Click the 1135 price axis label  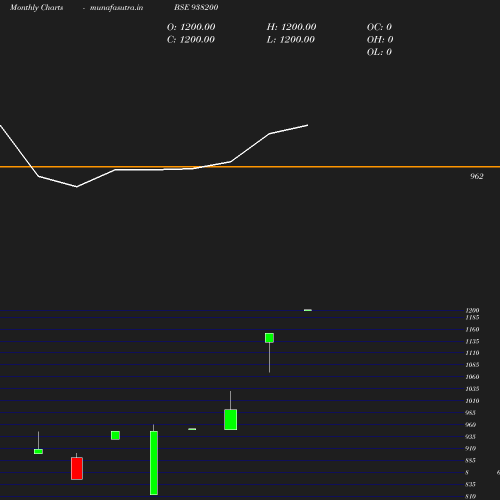[472, 341]
